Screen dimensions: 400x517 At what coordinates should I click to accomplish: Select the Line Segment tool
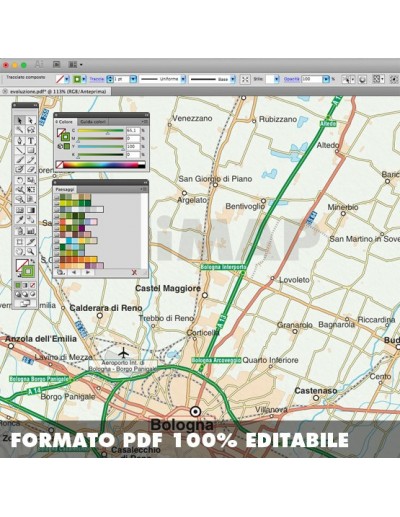point(20,150)
